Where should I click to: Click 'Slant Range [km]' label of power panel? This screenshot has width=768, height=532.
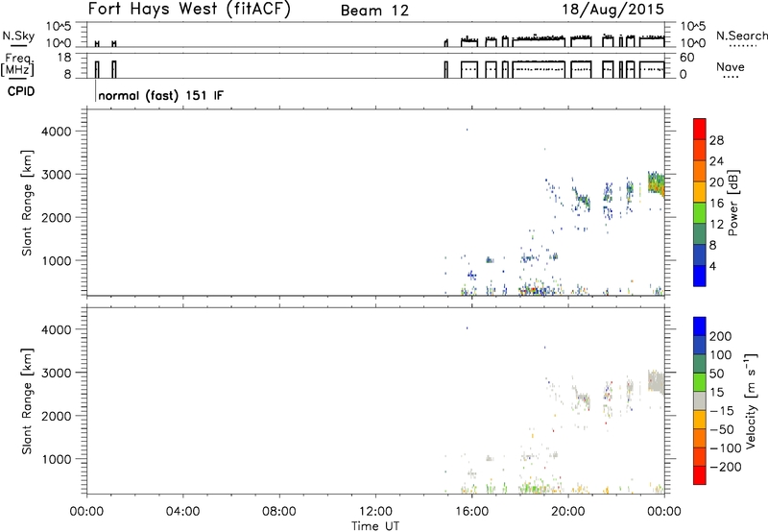(x=27, y=203)
